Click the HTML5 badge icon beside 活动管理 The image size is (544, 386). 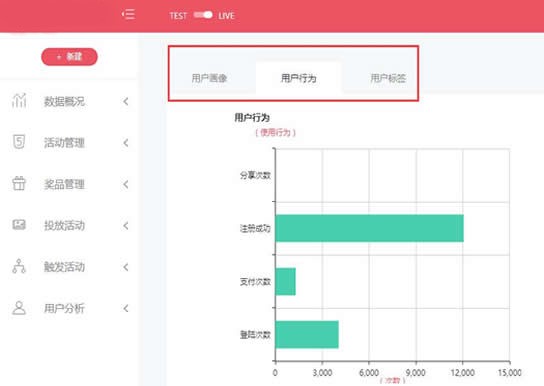click(19, 142)
